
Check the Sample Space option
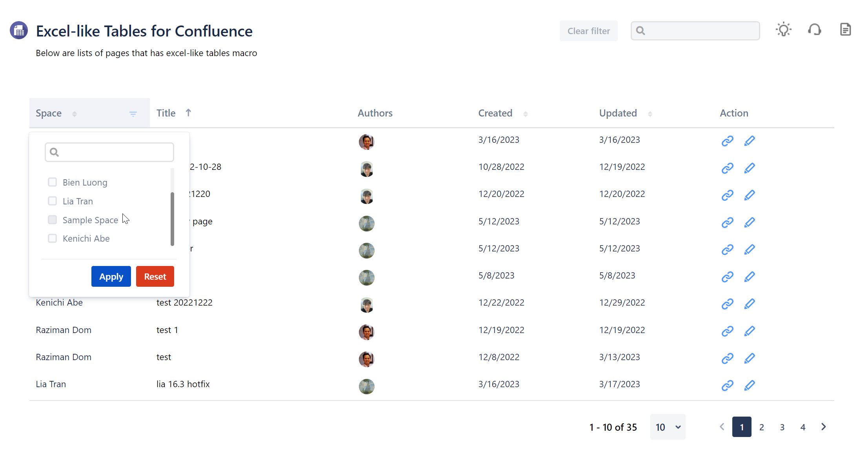pyautogui.click(x=52, y=219)
